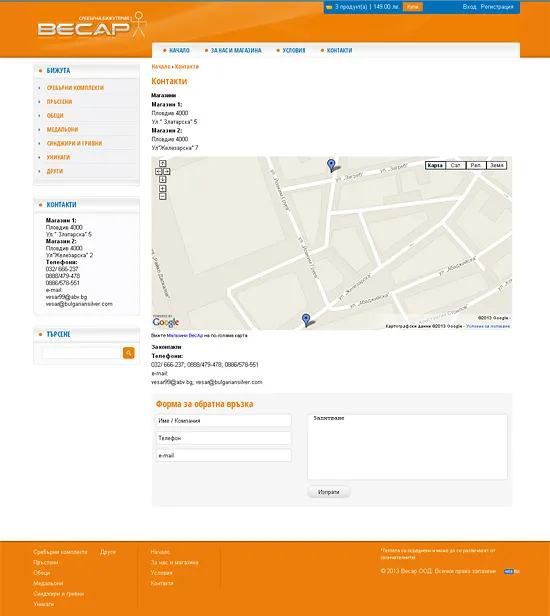This screenshot has width=550, height=616.
Task: Open the КОНТАКТИ menu item
Action: point(339,50)
